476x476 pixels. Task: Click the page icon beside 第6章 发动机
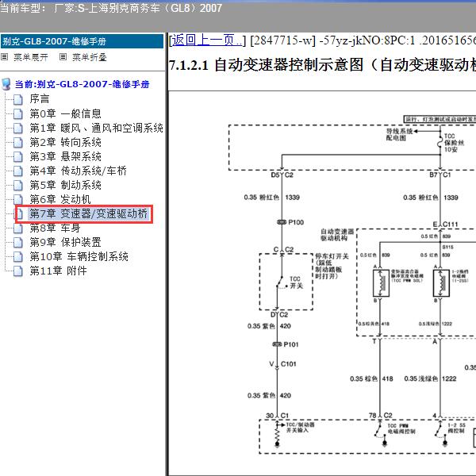(x=18, y=199)
